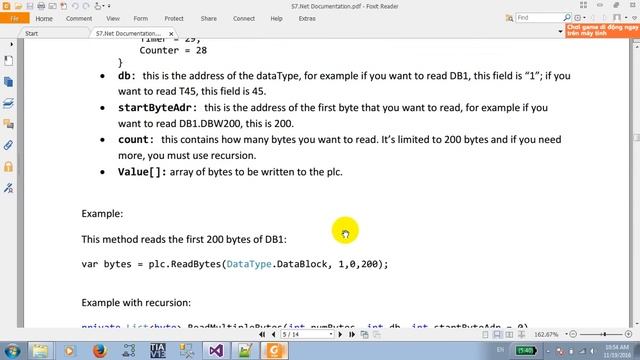Screen dimensions: 640x360
Task: Open the Bookmarks panel icon
Action: [x=8, y=61]
